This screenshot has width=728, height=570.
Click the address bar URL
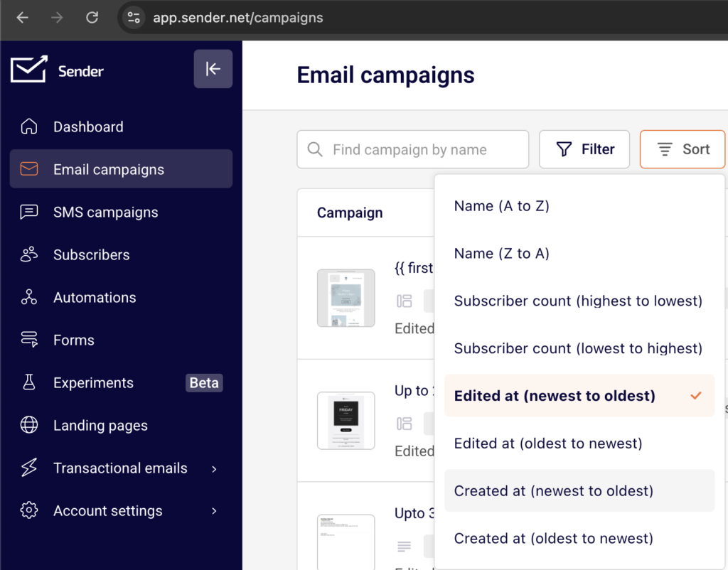click(x=237, y=18)
